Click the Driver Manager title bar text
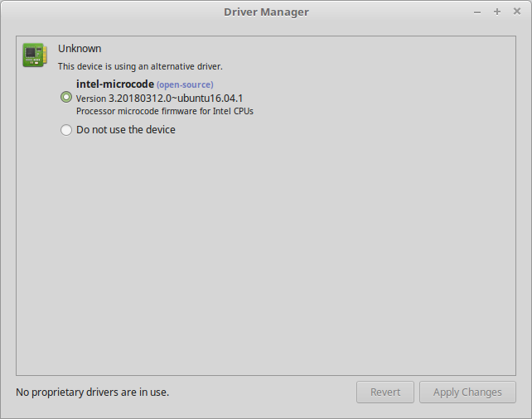 pos(266,12)
